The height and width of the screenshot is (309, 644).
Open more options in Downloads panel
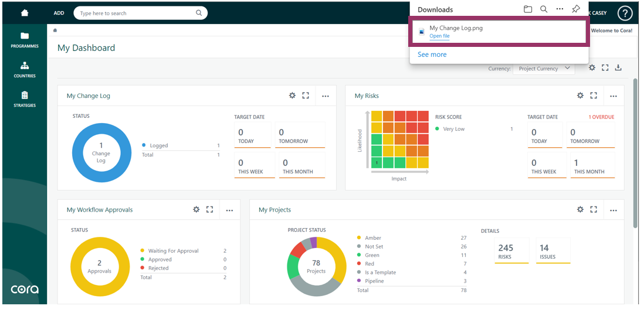point(560,9)
